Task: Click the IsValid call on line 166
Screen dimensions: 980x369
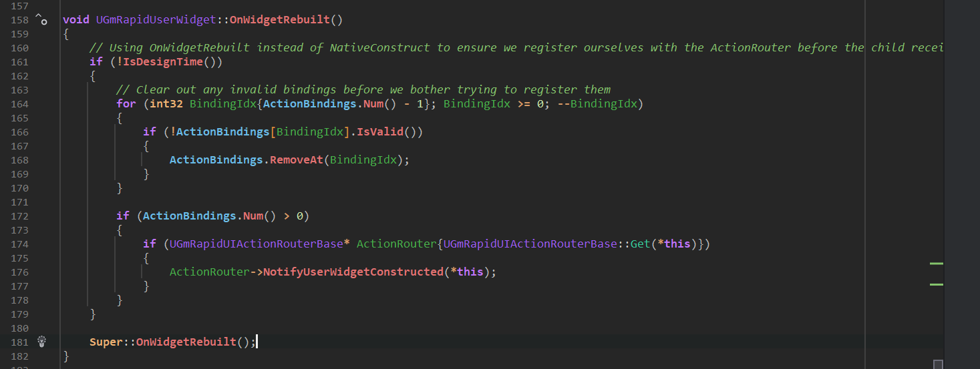Action: pos(380,131)
